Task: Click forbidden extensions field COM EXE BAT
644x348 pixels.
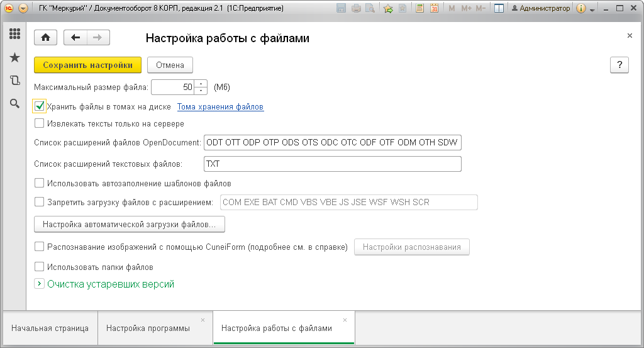Action: coord(348,202)
